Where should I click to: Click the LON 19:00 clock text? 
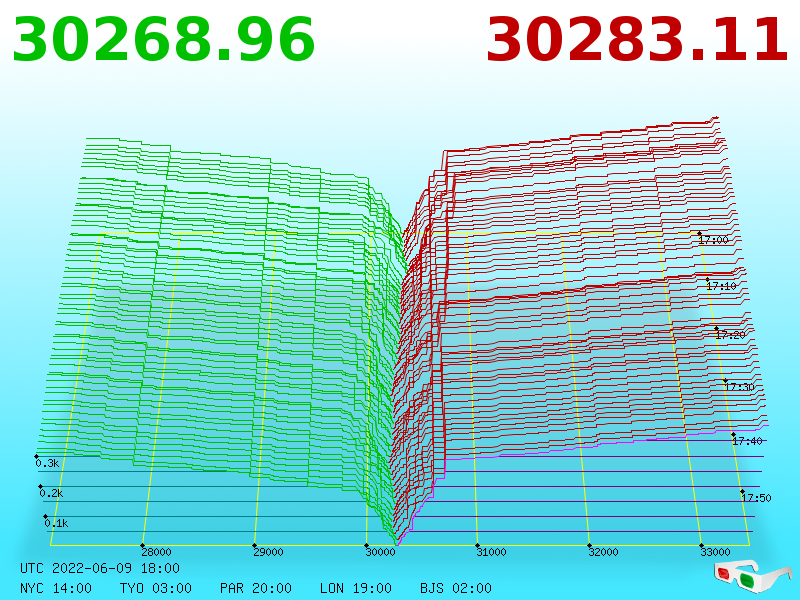(x=356, y=588)
